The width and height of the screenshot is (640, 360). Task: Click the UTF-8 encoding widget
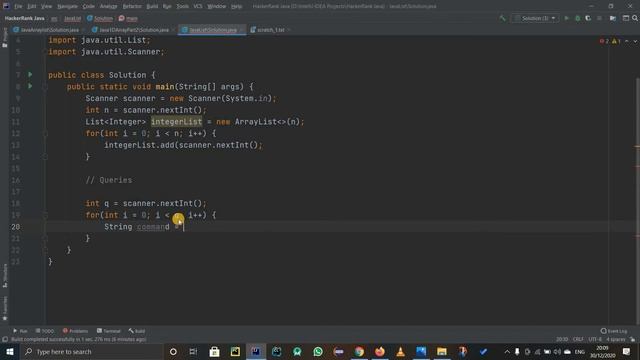click(x=595, y=339)
